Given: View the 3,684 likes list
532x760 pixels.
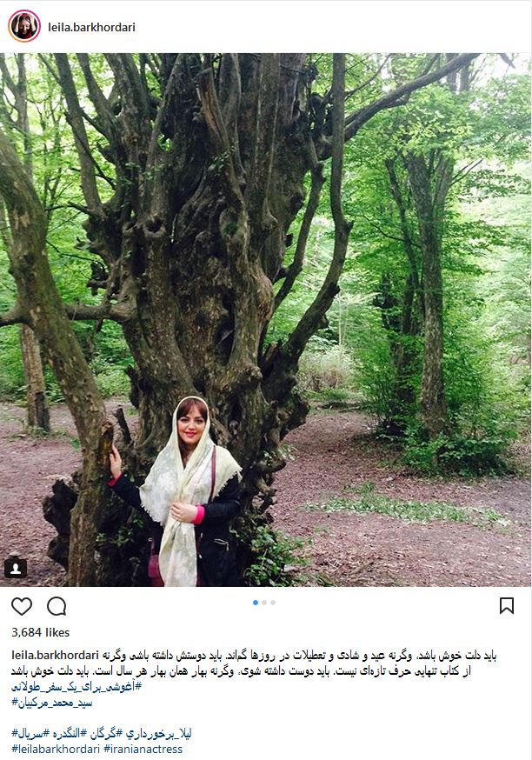Looking at the screenshot, I should point(41,632).
